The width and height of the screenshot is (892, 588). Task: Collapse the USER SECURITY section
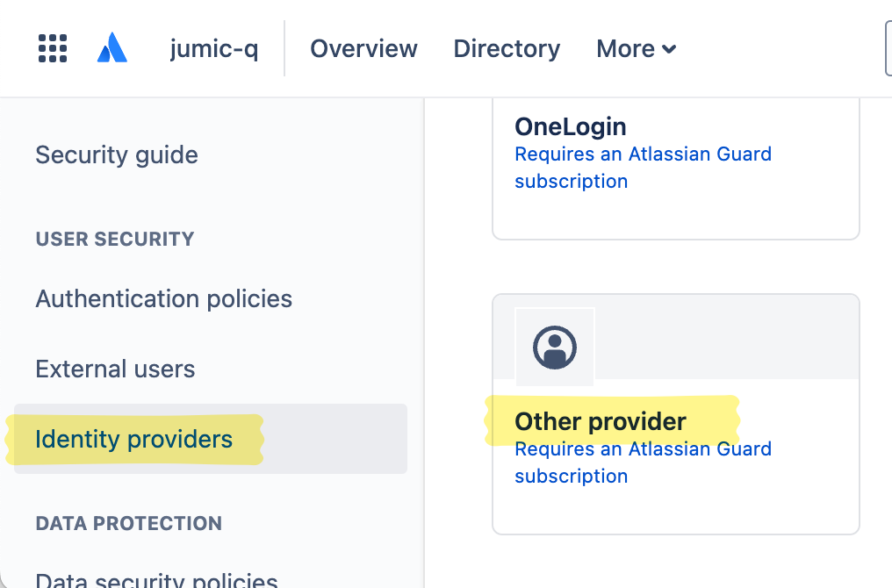click(x=115, y=239)
